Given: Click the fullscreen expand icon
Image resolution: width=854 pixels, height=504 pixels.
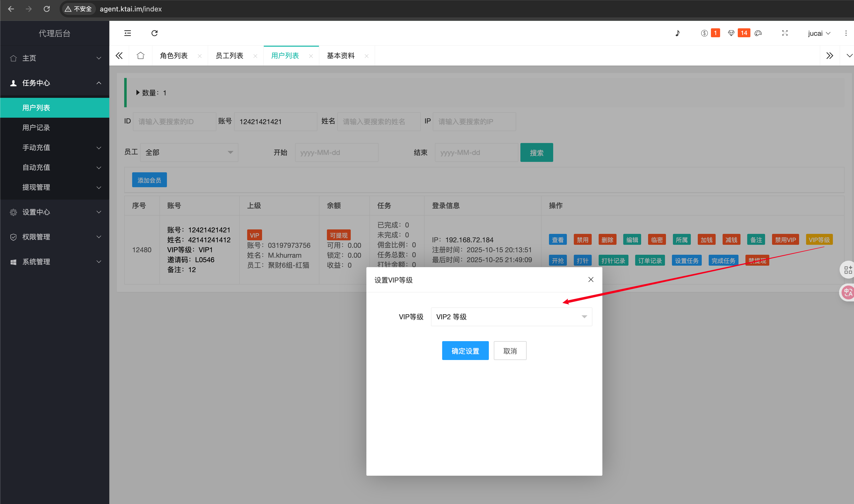Looking at the screenshot, I should coord(785,33).
